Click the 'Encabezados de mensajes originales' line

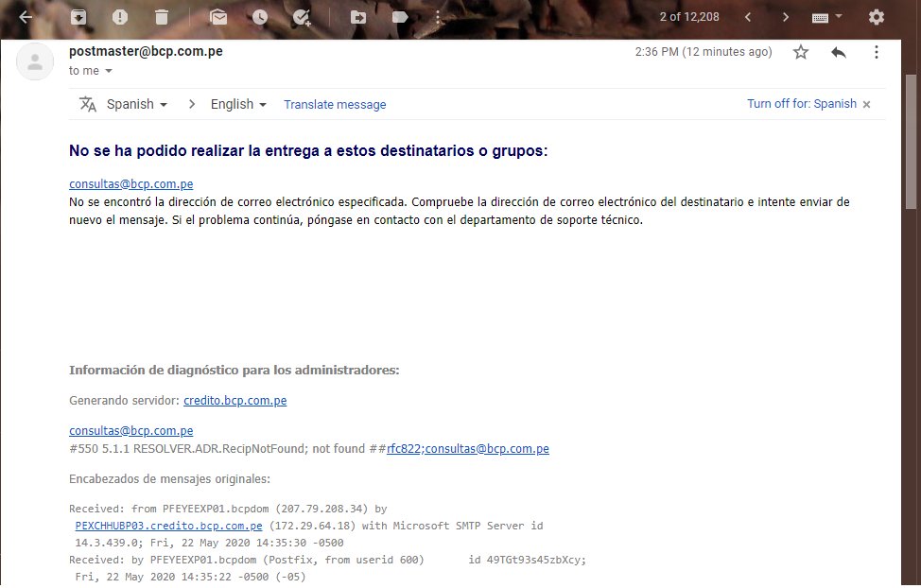click(170, 478)
